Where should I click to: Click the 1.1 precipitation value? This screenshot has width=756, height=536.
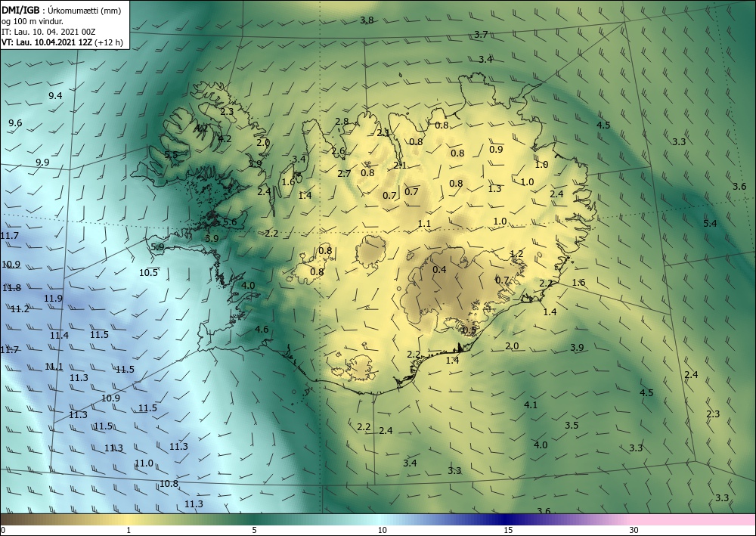424,224
